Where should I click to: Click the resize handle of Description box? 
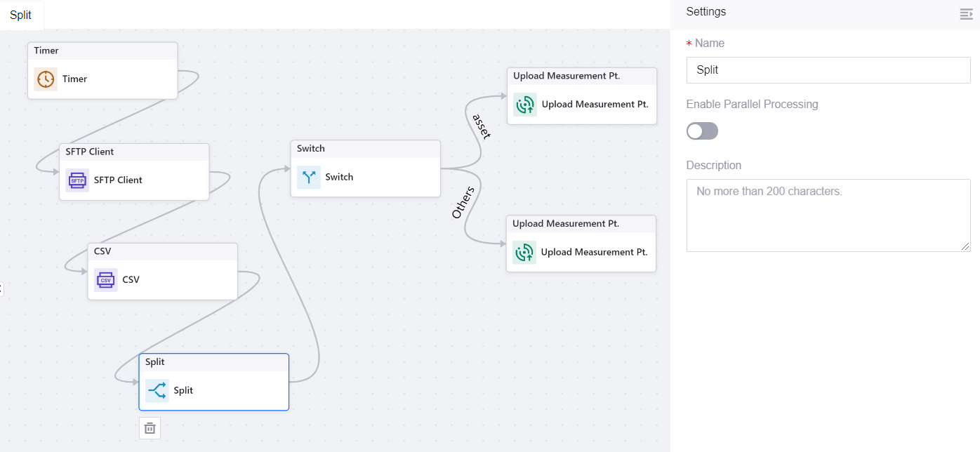pyautogui.click(x=966, y=246)
